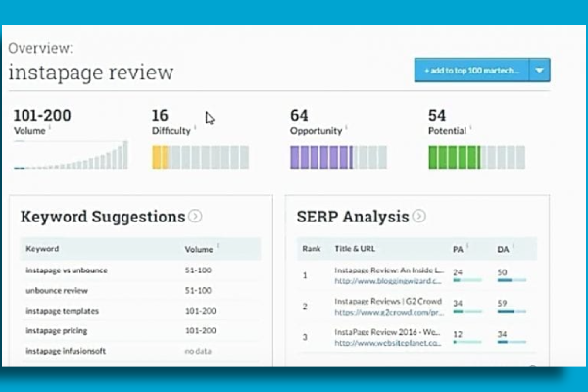Click the Title & URL column header

click(x=355, y=249)
